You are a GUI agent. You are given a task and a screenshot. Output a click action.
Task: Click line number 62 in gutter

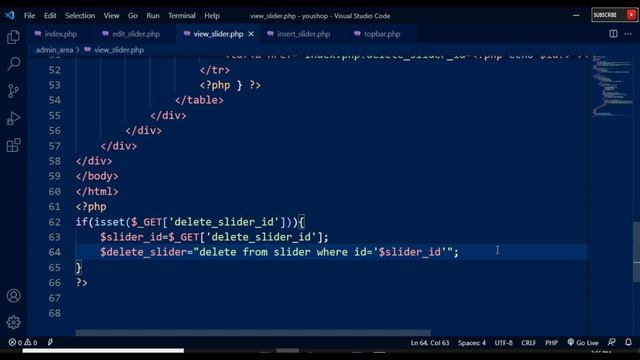point(55,222)
